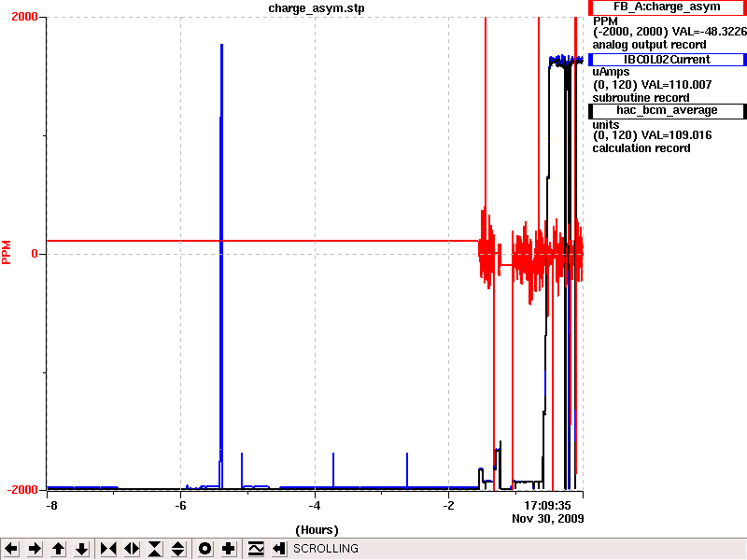Select the IBC0L02Current curve legend
This screenshot has width=747, height=560.
click(x=667, y=60)
